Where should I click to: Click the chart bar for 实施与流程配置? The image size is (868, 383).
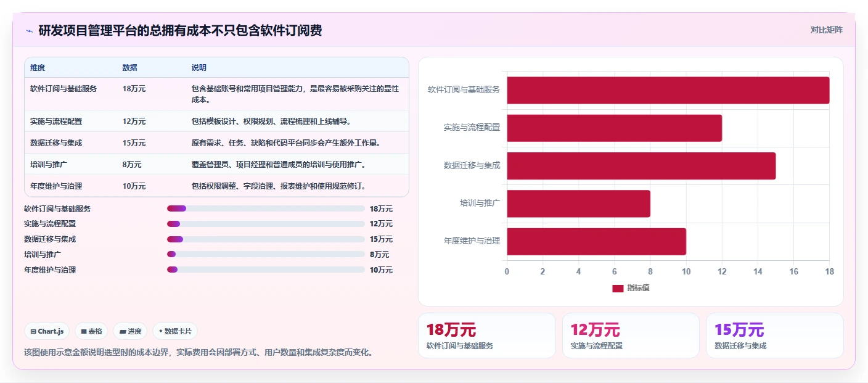(x=614, y=128)
